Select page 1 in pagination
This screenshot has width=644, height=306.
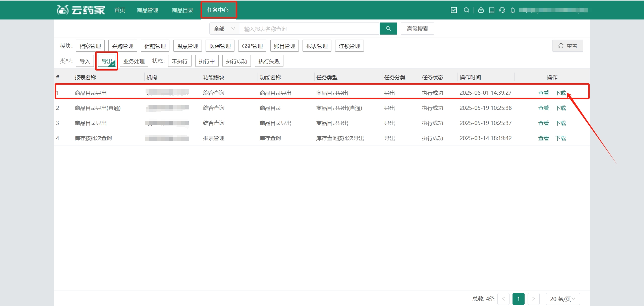[x=519, y=299]
